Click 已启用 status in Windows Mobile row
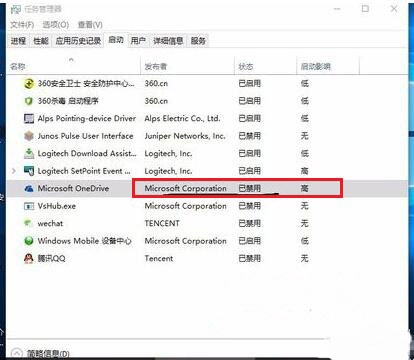 coord(249,241)
